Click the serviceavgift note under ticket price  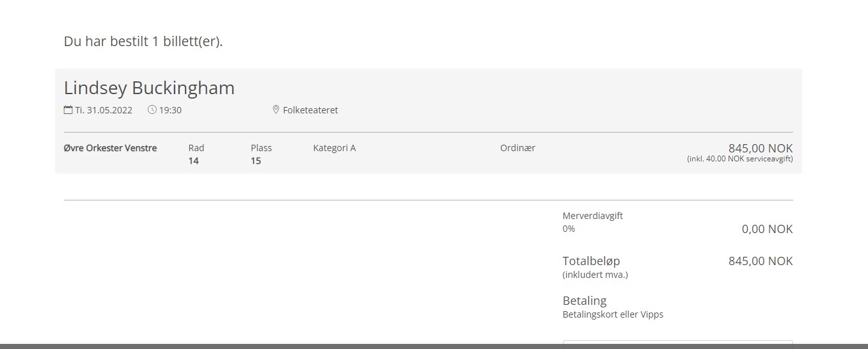[x=740, y=159]
